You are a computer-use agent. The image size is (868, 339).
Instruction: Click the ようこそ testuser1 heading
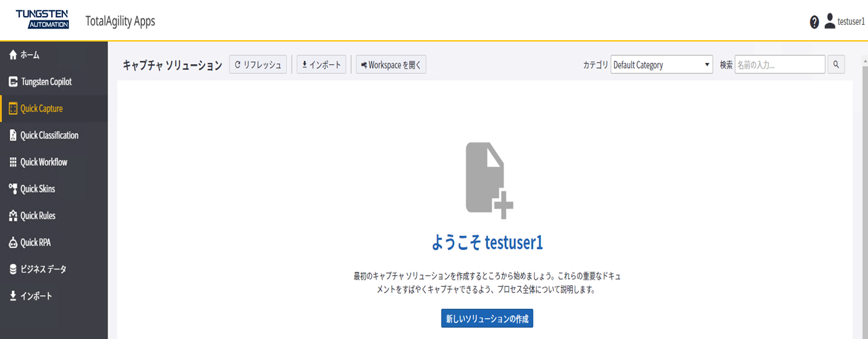click(487, 242)
